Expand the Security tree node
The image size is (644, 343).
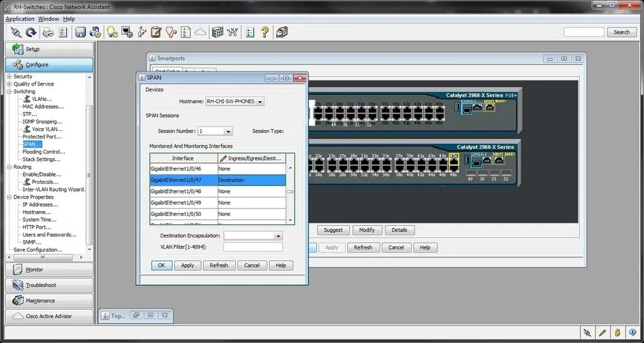click(9, 77)
